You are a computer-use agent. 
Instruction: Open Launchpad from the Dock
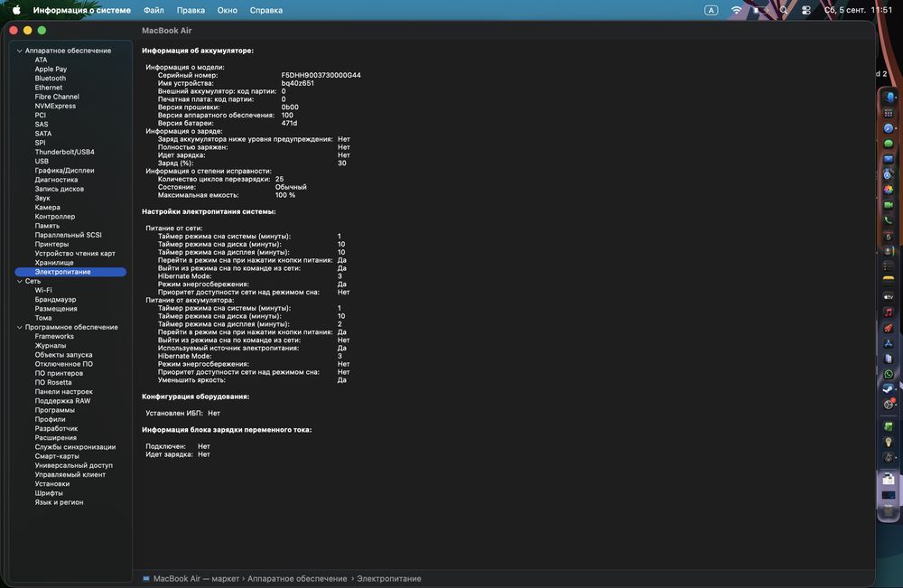(889, 113)
